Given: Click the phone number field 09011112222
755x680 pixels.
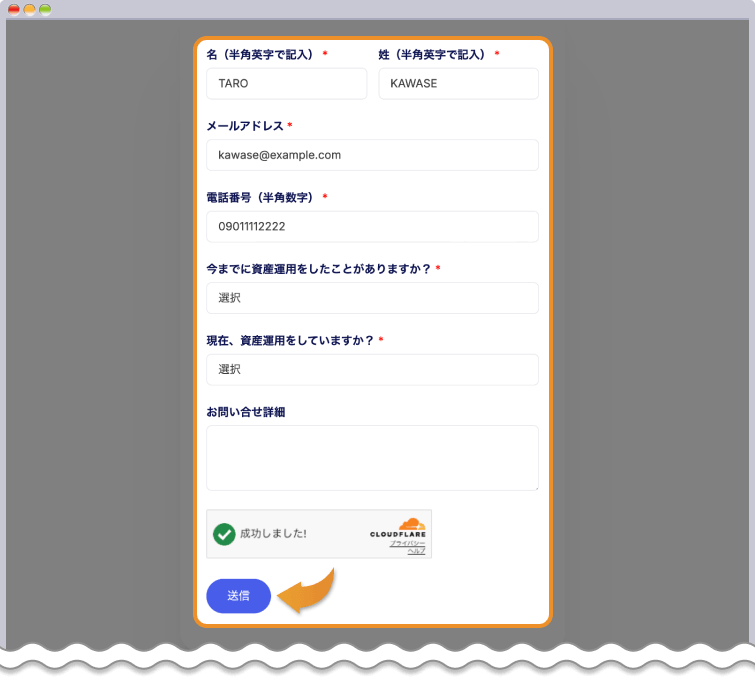Looking at the screenshot, I should (372, 226).
